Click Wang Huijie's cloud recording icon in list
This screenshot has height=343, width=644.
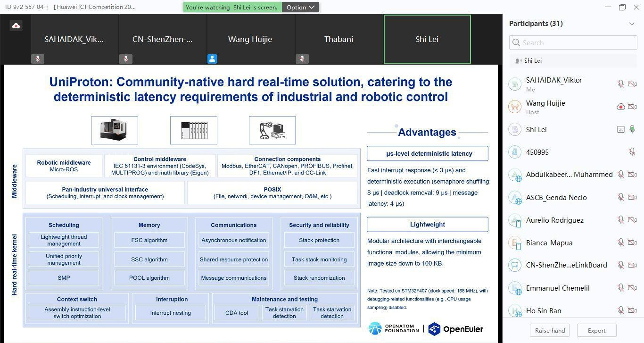621,107
